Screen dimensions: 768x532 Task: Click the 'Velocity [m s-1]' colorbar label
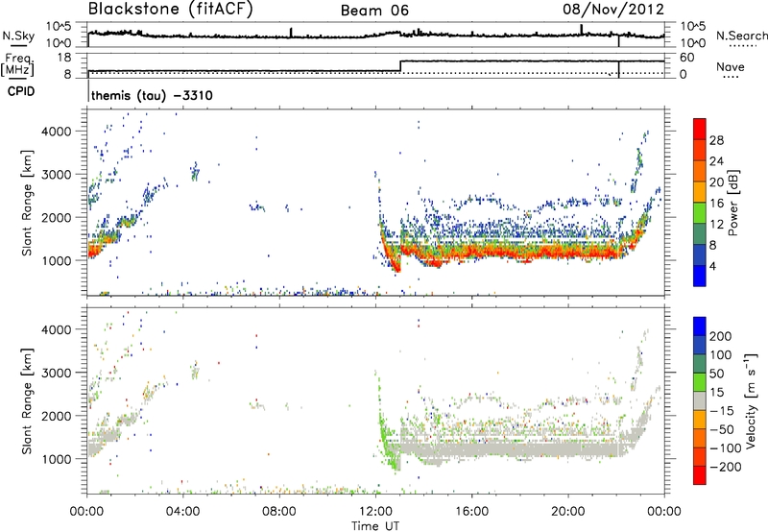[x=751, y=400]
